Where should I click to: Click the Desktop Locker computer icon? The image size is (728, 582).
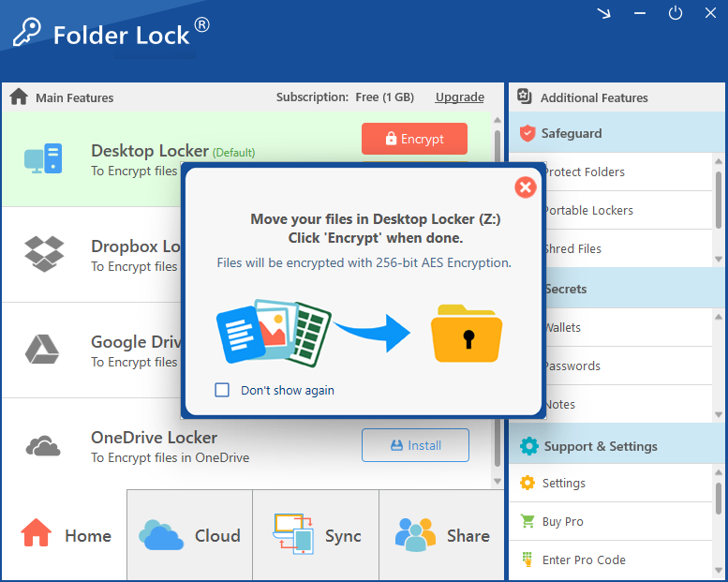pos(43,158)
